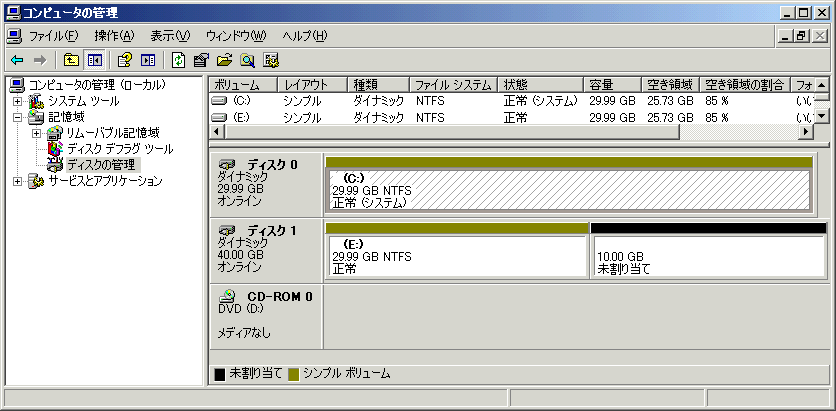The image size is (836, 411).
Task: Select the 10.00 GB 未割り当て region
Action: pos(709,256)
